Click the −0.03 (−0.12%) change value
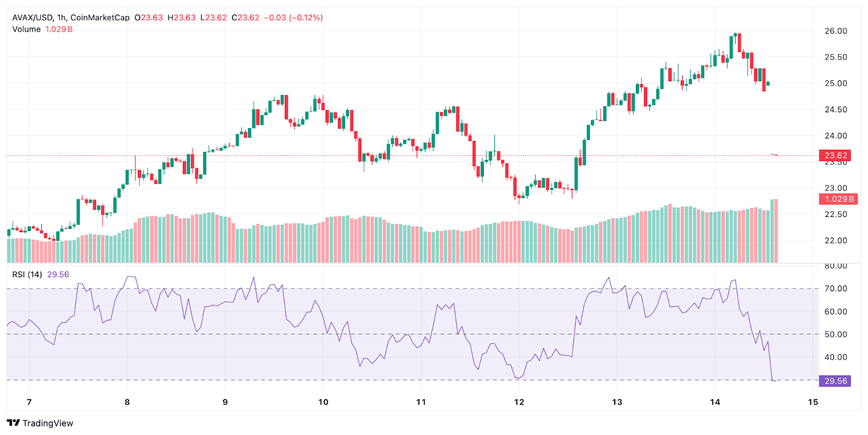 pyautogui.click(x=293, y=17)
